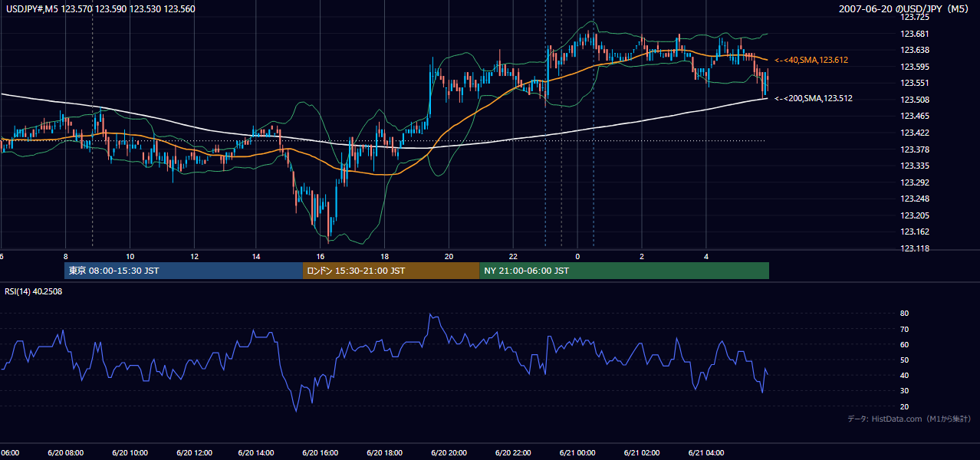
Task: Click hour label 2 under price chart
Action: click(x=642, y=256)
